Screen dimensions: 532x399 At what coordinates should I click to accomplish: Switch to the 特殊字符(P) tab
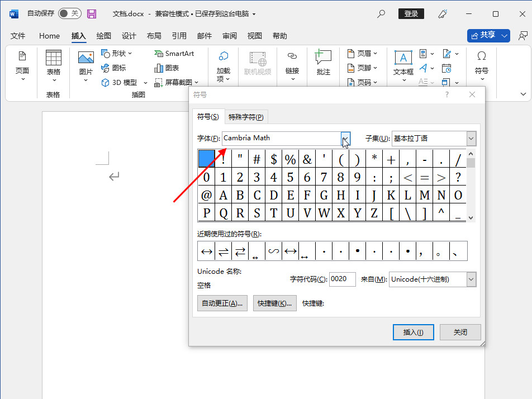tap(246, 117)
